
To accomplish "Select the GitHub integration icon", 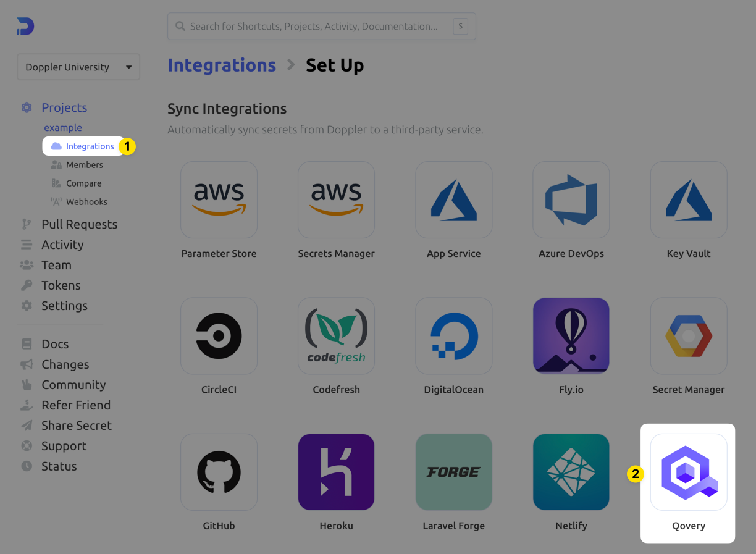I will point(219,472).
